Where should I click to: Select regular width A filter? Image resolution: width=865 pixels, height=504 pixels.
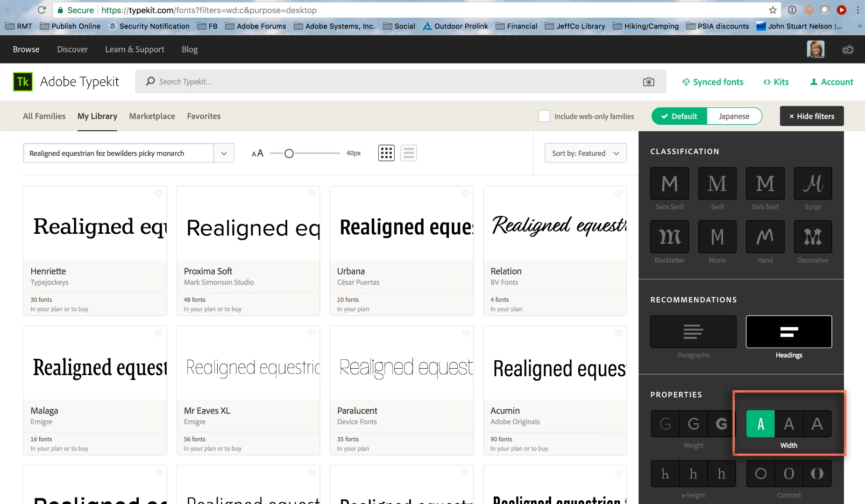point(789,424)
